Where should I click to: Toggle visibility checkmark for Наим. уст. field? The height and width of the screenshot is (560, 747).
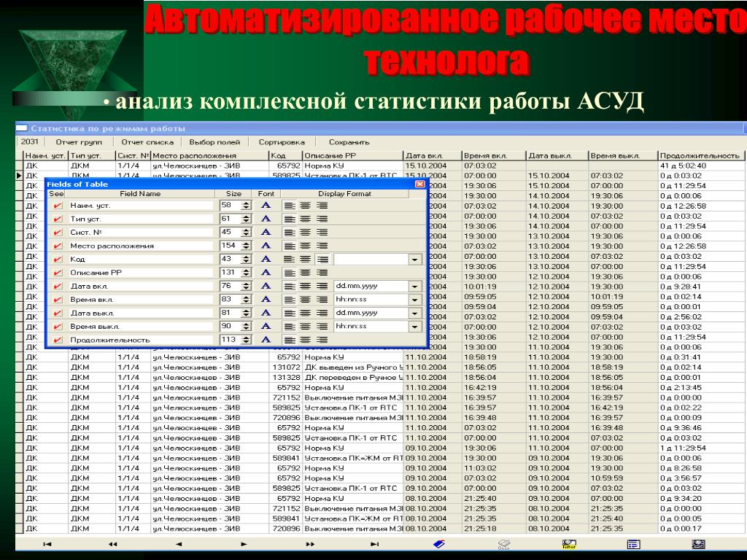(x=58, y=206)
